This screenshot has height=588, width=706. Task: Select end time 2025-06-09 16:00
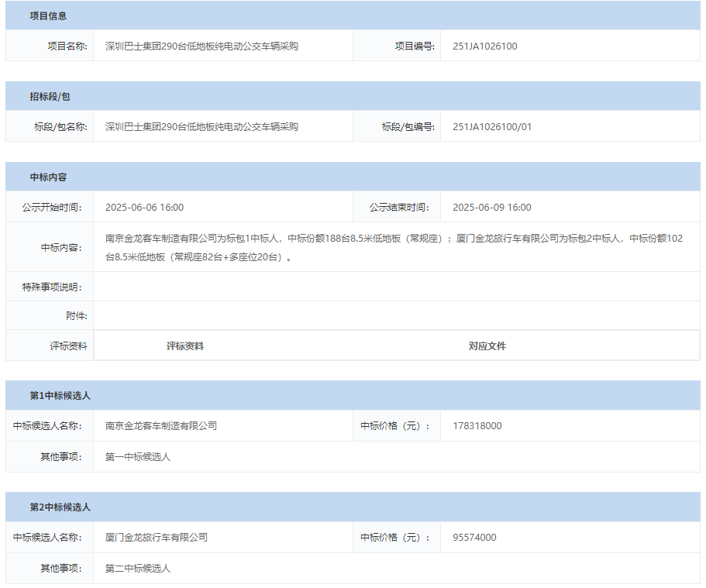click(x=491, y=208)
